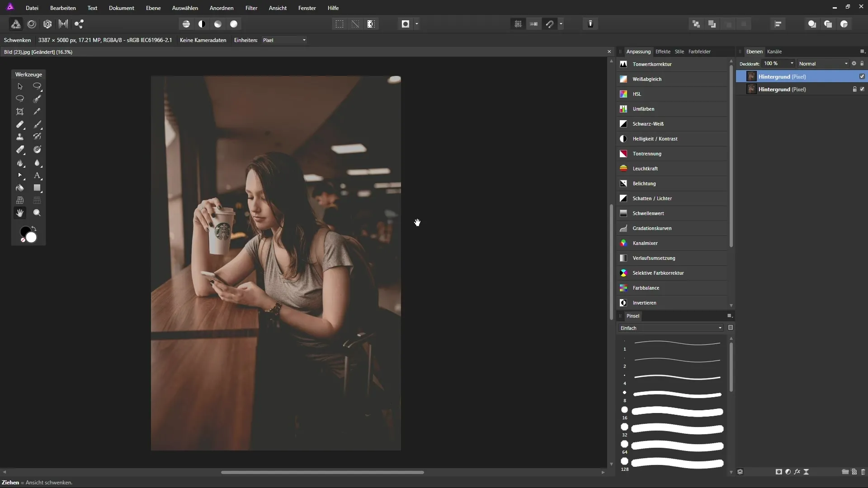The height and width of the screenshot is (488, 868).
Task: Open the Datei menu
Action: 32,8
